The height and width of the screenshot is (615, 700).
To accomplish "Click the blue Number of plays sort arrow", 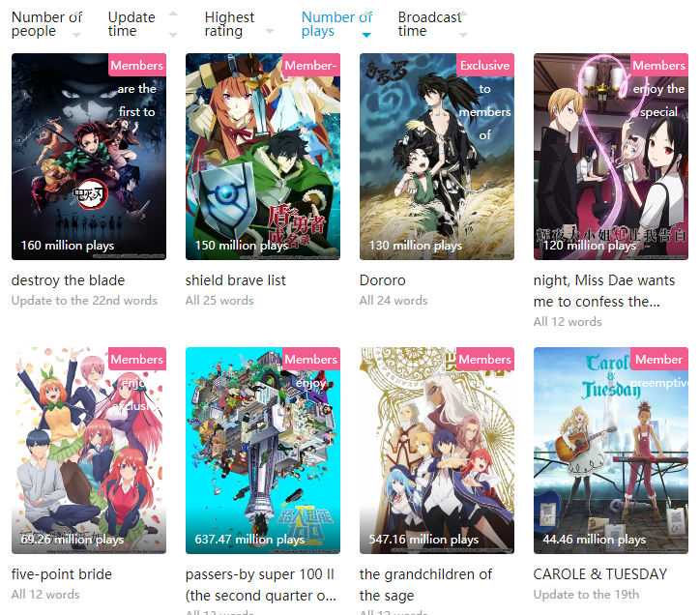I will [366, 35].
